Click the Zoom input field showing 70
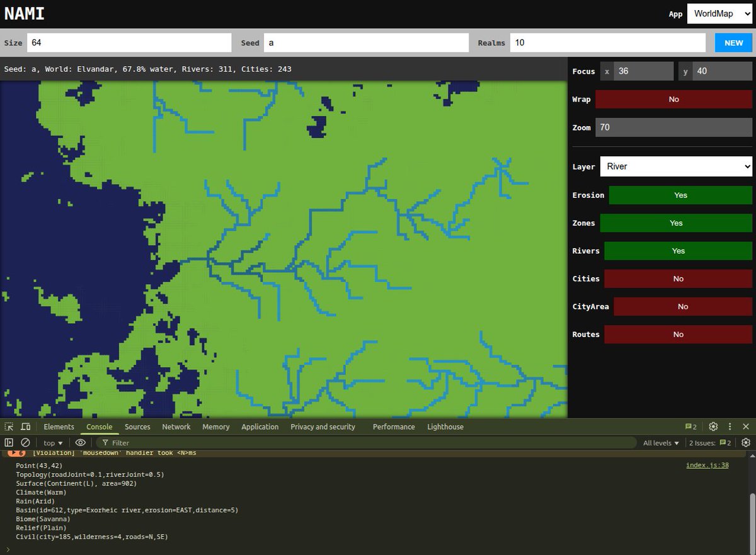 pos(673,127)
